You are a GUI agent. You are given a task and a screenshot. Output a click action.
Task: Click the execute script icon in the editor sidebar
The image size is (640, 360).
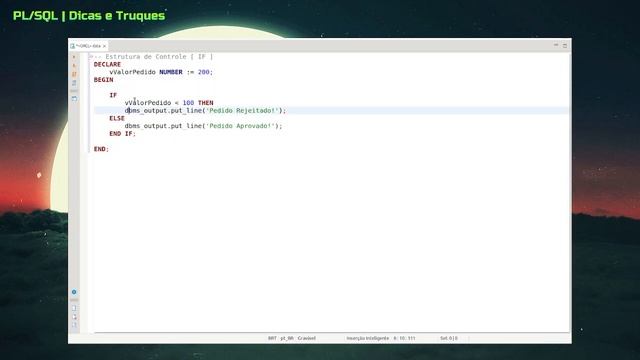[74, 74]
